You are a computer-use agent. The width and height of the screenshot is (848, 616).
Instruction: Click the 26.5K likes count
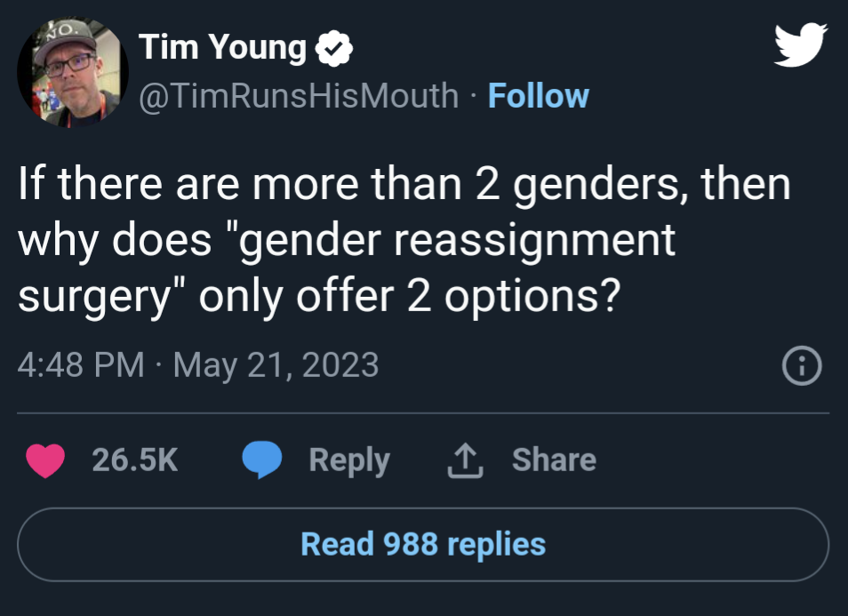point(135,460)
